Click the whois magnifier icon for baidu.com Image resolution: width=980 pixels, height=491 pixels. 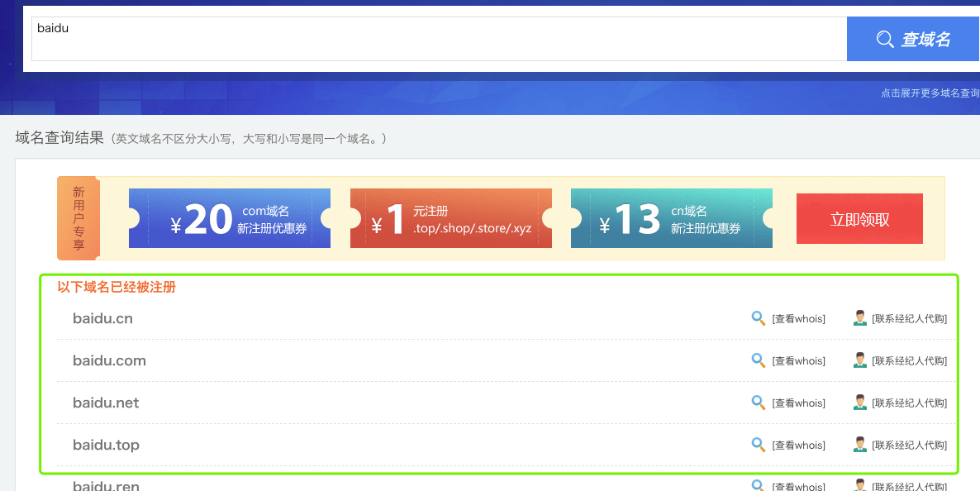(x=758, y=360)
